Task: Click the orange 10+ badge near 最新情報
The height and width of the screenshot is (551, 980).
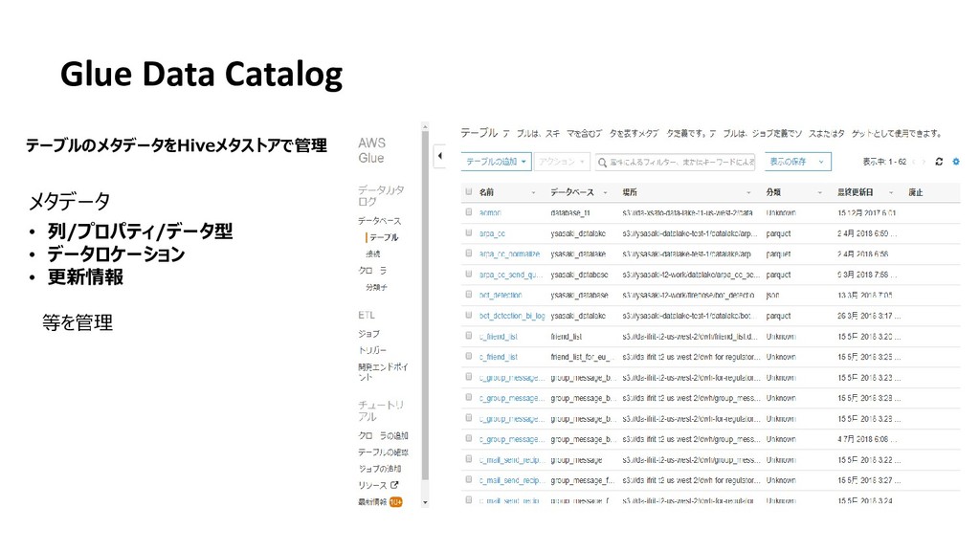Action: [395, 501]
